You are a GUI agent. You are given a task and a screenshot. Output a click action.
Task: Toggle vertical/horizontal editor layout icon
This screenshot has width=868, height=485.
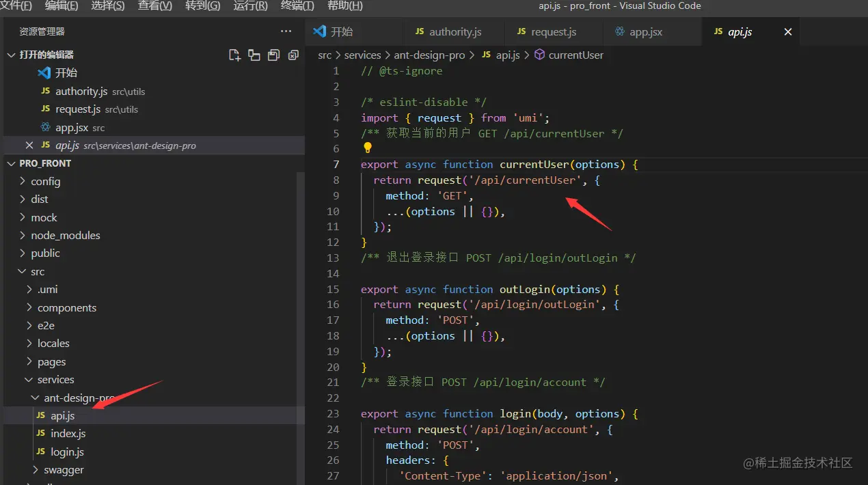click(x=254, y=55)
